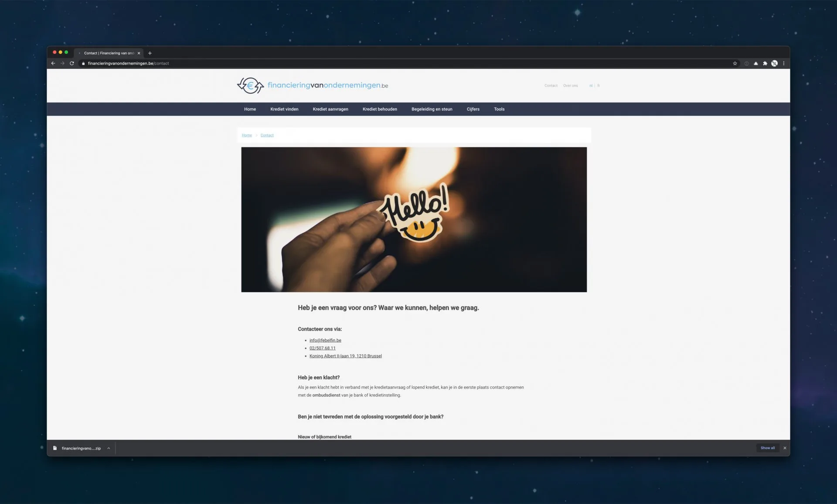Select the Contact browser tab

click(109, 53)
